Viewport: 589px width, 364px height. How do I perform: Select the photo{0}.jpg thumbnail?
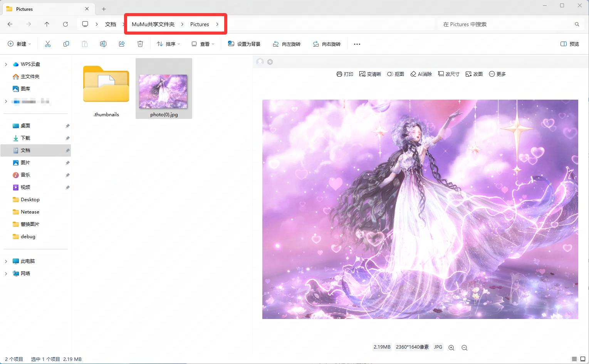(163, 91)
